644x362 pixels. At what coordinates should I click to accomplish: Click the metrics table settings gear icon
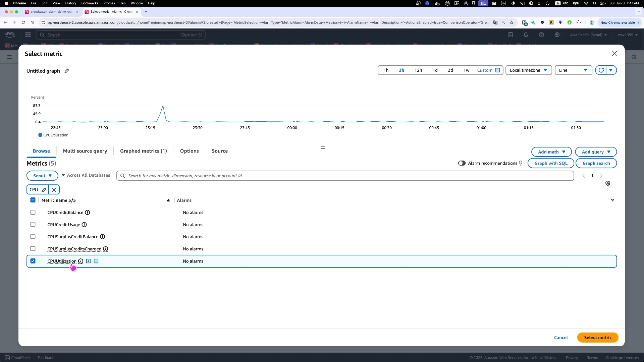[x=607, y=183]
